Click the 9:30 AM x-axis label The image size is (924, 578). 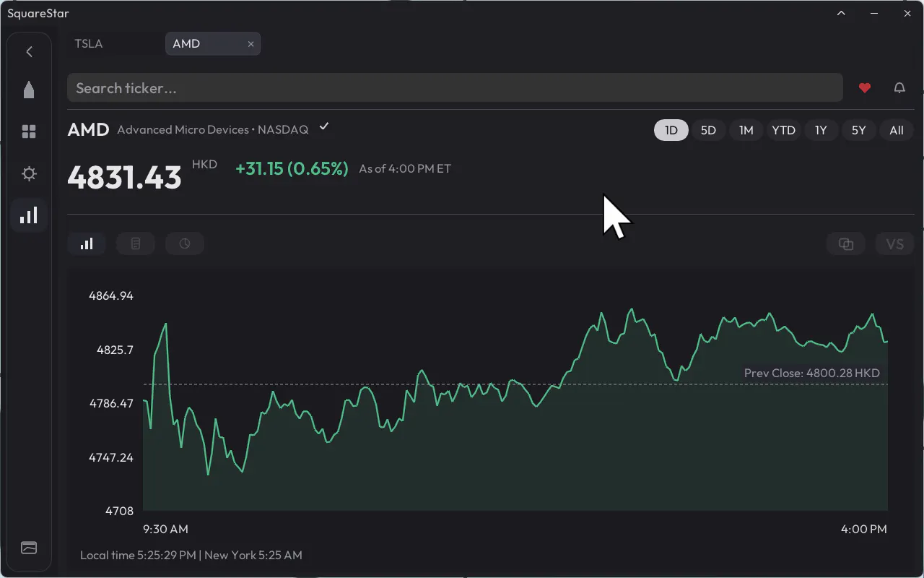pos(165,529)
